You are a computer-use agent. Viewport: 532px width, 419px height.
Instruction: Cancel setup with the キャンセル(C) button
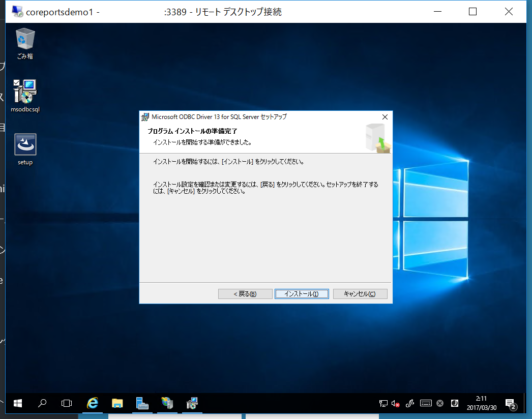(x=360, y=294)
